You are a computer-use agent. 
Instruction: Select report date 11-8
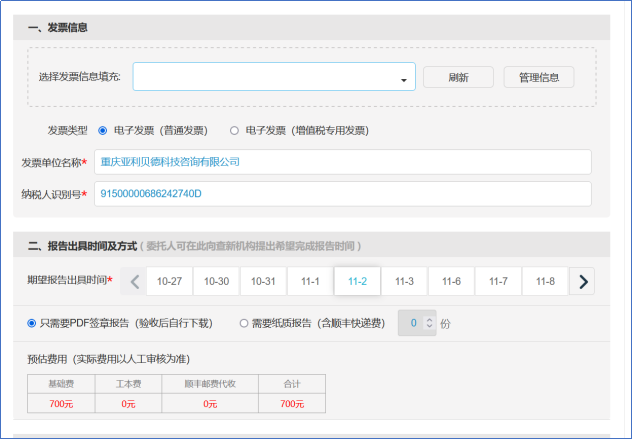(545, 281)
